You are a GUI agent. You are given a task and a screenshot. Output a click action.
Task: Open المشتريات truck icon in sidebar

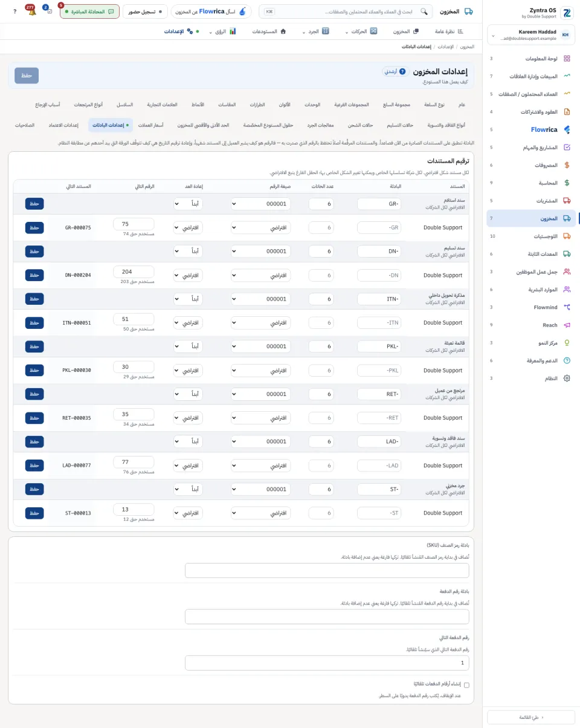567,200
